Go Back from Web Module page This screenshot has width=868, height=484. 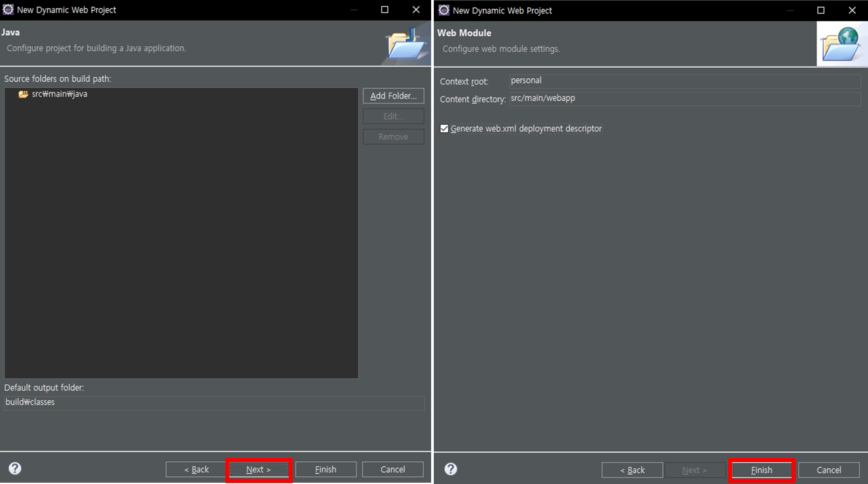(632, 470)
